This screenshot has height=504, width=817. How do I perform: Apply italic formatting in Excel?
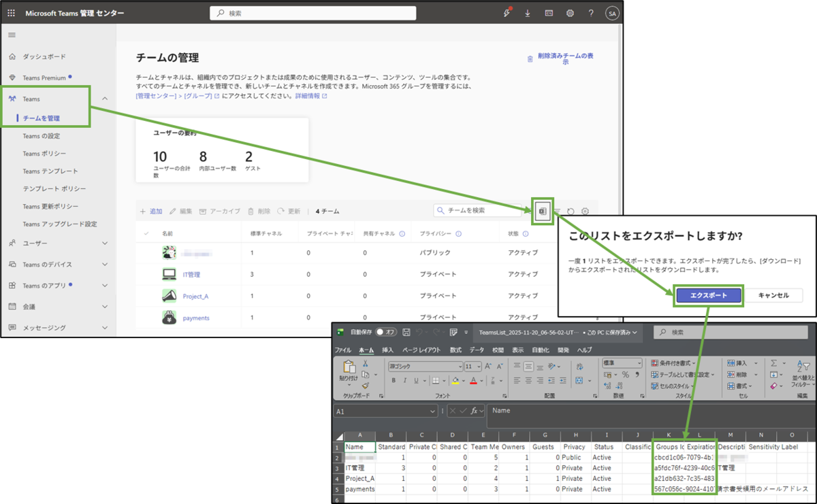[x=404, y=380]
